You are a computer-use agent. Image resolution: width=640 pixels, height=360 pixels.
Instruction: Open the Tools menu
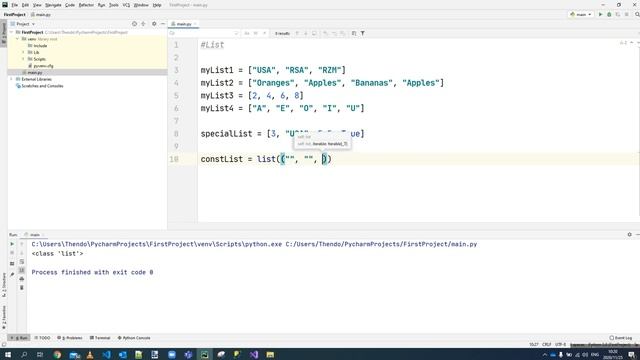(x=114, y=5)
